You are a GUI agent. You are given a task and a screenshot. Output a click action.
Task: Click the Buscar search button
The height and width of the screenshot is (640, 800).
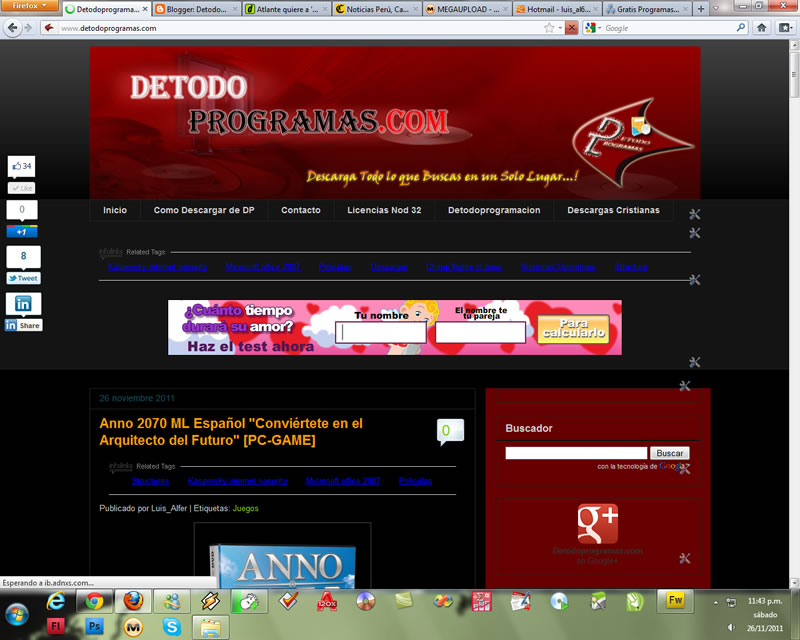(669, 453)
